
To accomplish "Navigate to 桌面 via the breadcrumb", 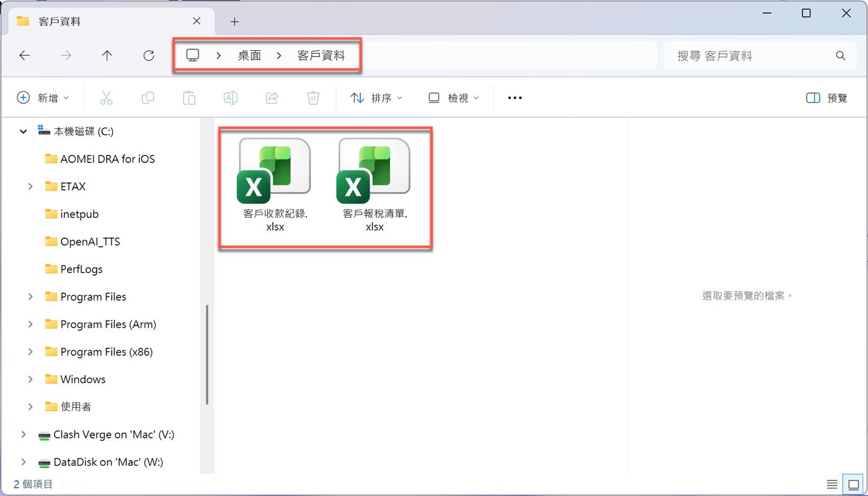I will point(249,55).
